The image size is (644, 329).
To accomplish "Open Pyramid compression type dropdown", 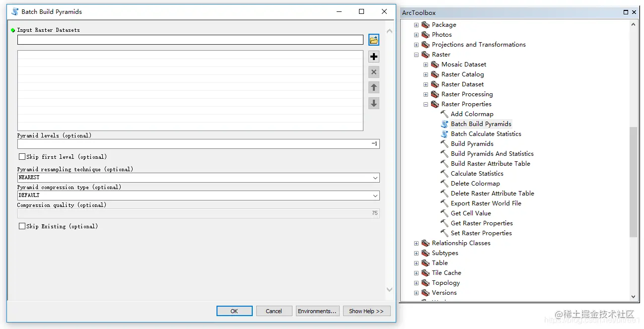I will tap(375, 196).
